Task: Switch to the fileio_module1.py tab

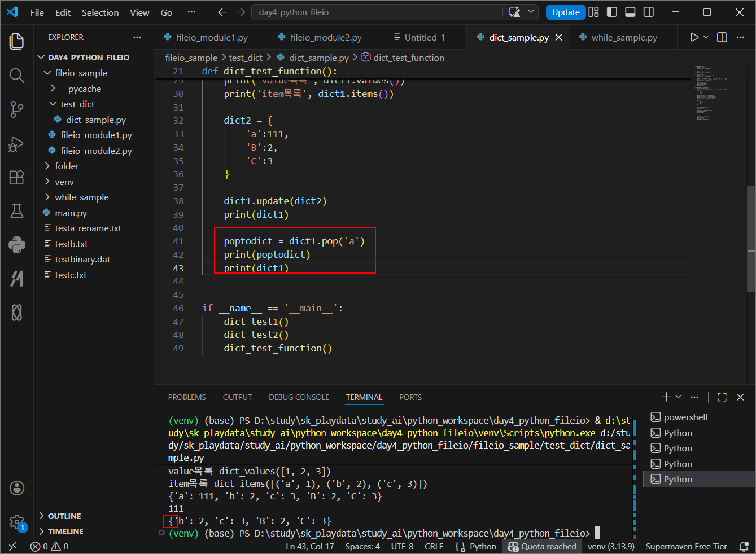Action: coord(211,37)
